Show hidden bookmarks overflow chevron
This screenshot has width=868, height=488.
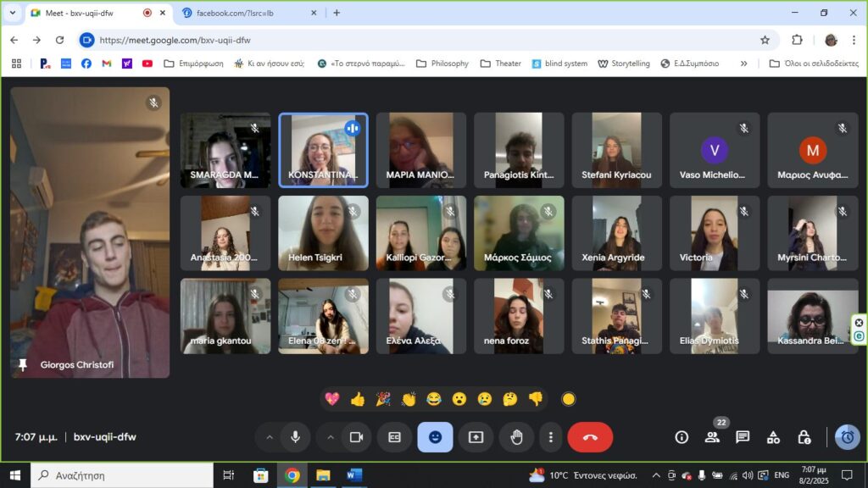tap(743, 64)
